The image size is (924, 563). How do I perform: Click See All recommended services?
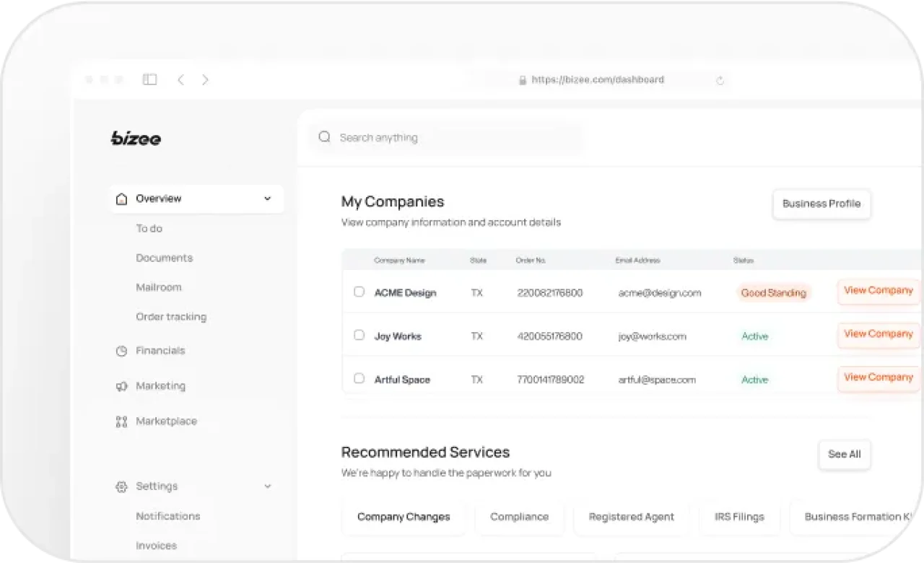coord(844,455)
